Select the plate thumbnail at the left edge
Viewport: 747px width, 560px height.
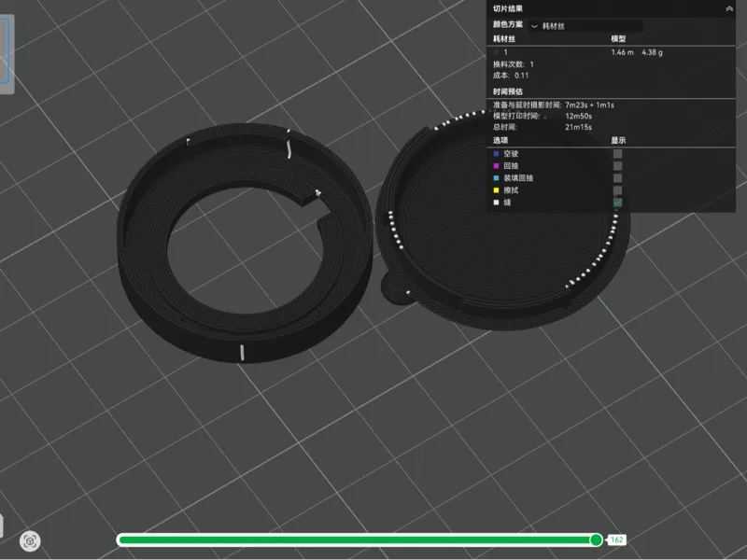coord(6,53)
